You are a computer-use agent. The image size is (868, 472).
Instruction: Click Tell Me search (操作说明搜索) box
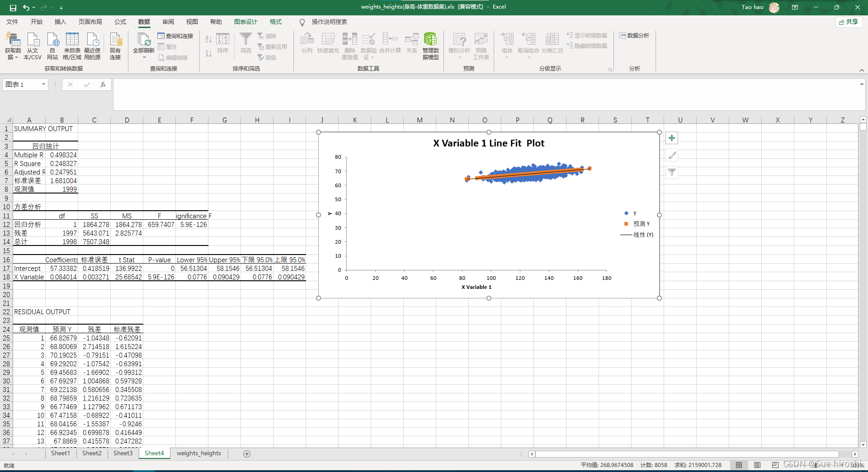click(x=329, y=22)
